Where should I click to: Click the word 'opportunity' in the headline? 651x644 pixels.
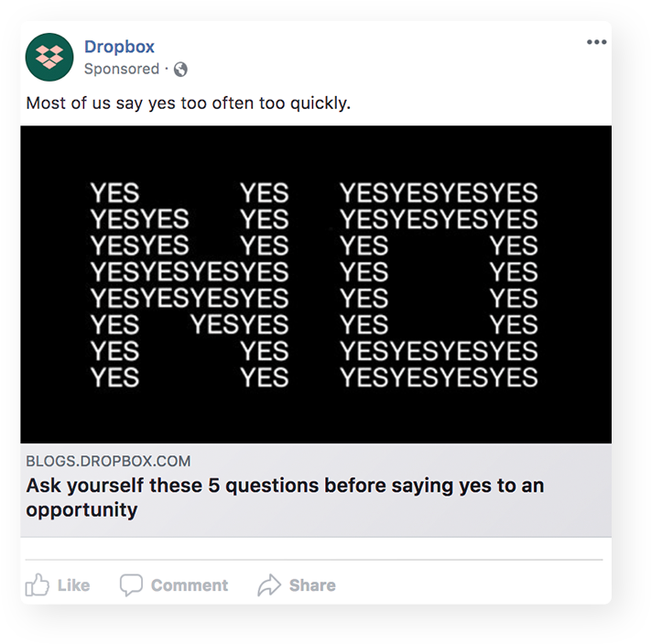(x=81, y=509)
